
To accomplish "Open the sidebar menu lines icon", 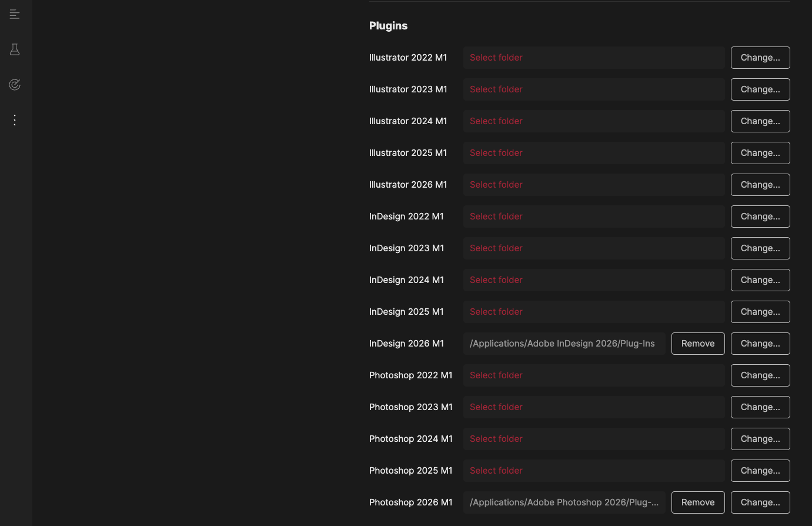I will coord(15,15).
